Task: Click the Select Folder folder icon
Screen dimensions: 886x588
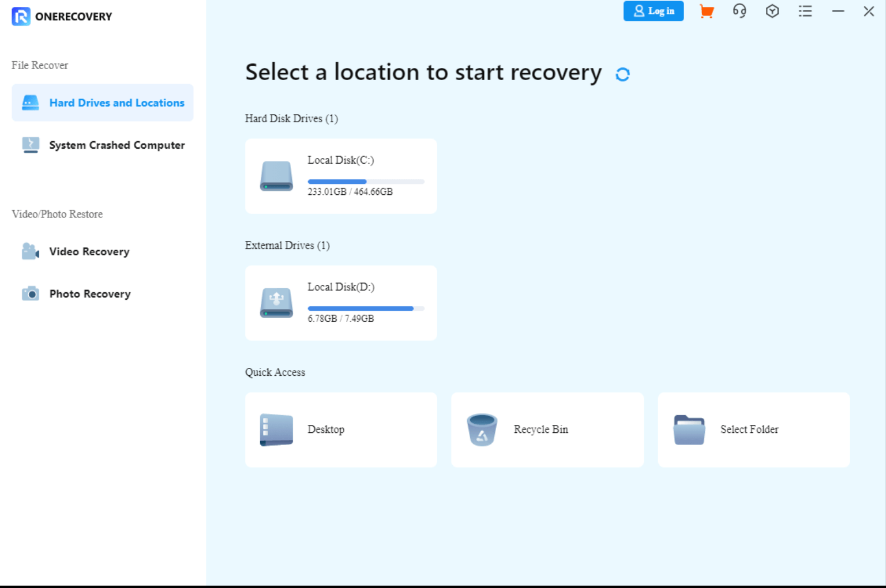Action: pyautogui.click(x=689, y=429)
